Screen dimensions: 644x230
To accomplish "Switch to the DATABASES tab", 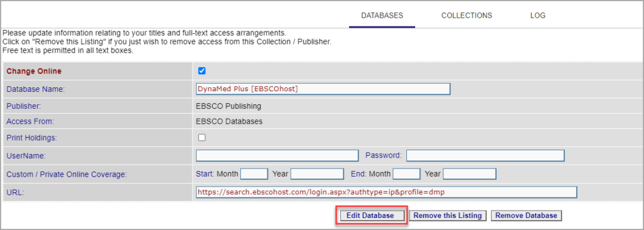I will pos(382,16).
